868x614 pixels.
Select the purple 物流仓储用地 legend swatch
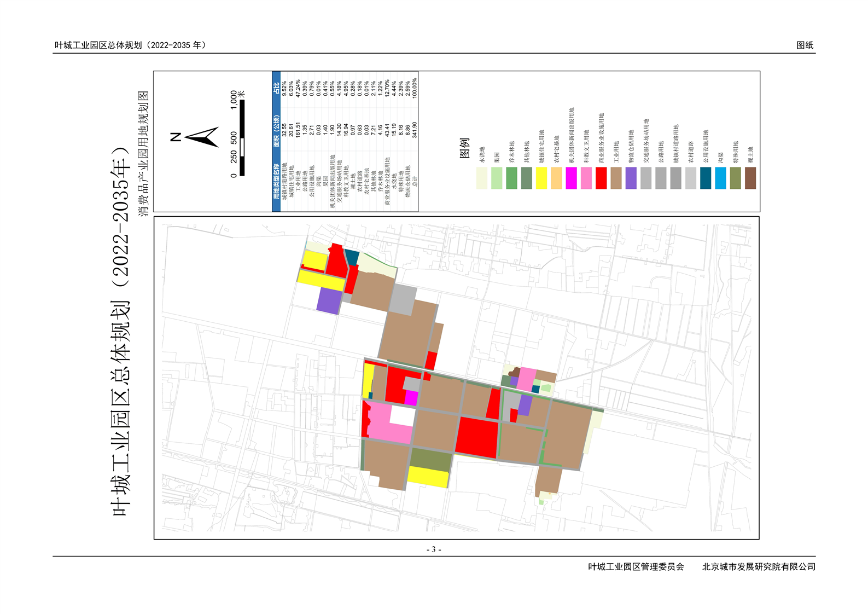coord(631,178)
